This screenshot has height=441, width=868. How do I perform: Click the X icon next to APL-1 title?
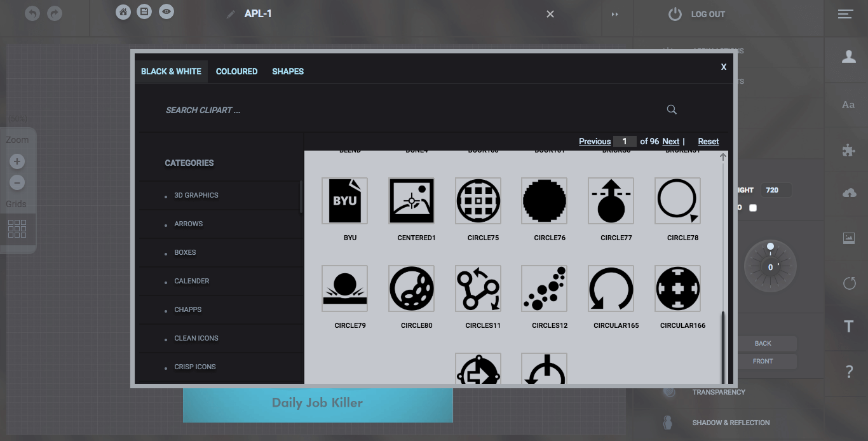click(550, 14)
